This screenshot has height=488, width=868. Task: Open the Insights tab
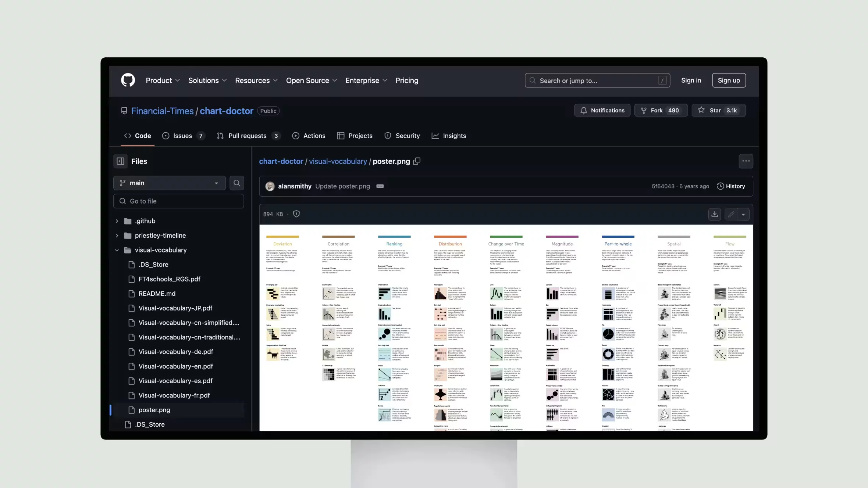[x=449, y=136]
